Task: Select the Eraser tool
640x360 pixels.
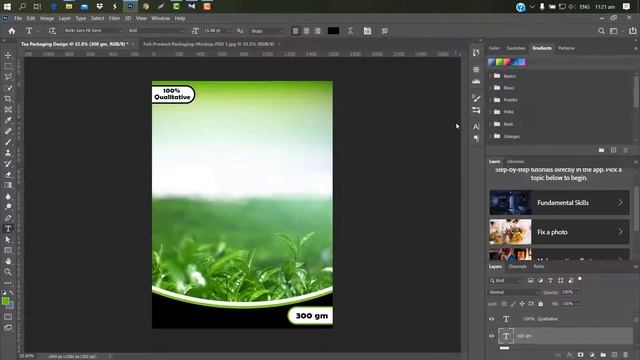Action: (8, 174)
